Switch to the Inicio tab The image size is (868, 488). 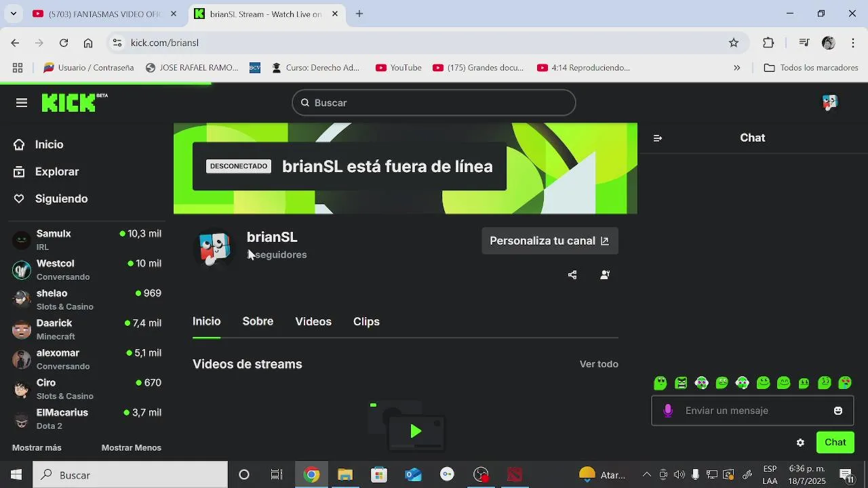coord(207,321)
